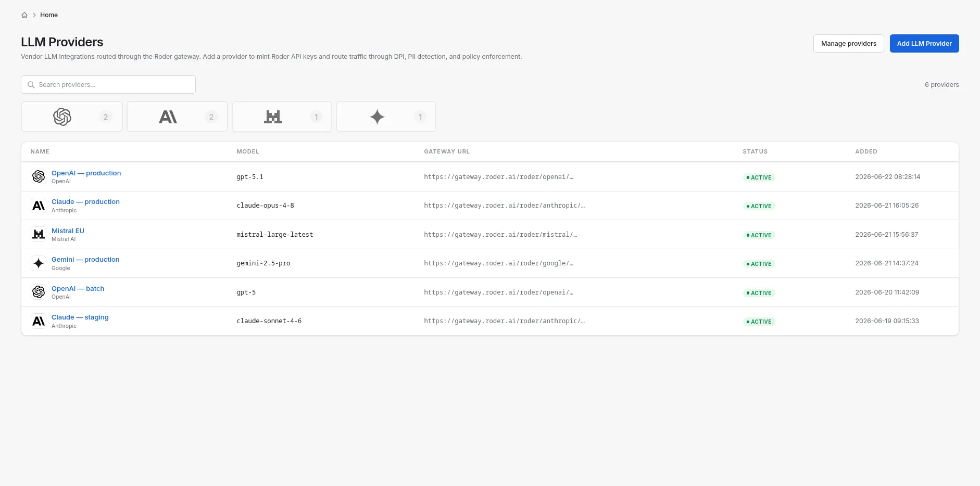Click the date 2026-06-21 14:37:24
980x486 pixels.
(887, 263)
